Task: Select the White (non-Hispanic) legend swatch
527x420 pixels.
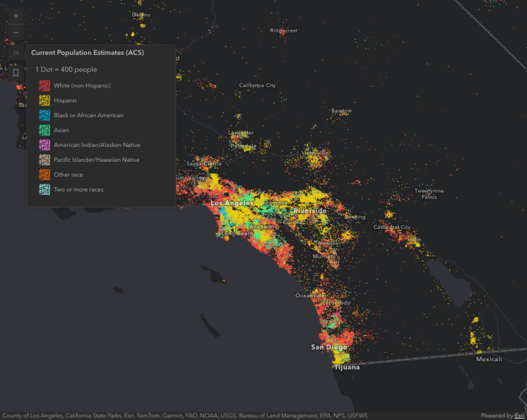Action: 44,85
